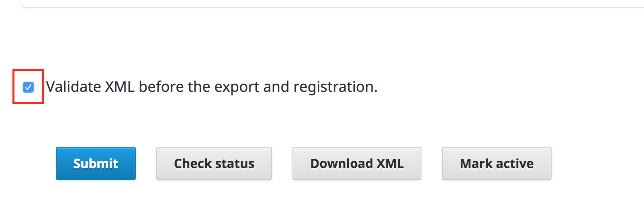Screen dimensions: 644x213
Task: Uncheck the Validate XML checkbox
Action: (x=28, y=87)
